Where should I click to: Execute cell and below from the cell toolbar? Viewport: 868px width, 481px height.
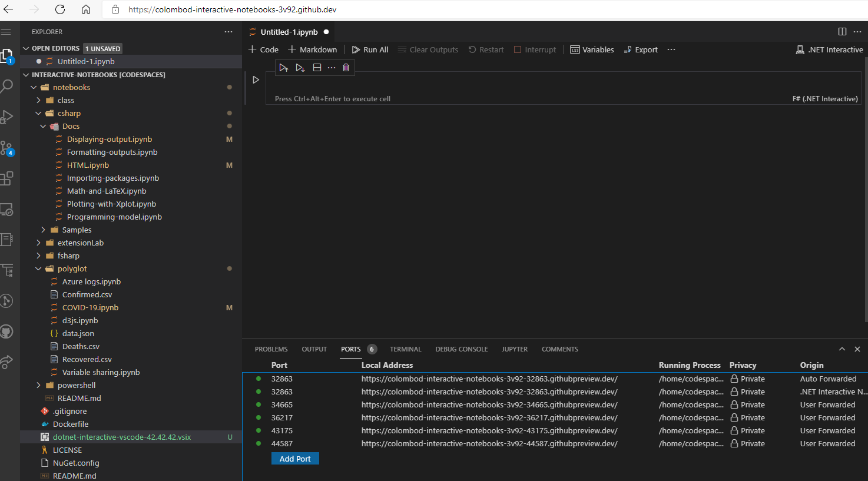coord(300,67)
